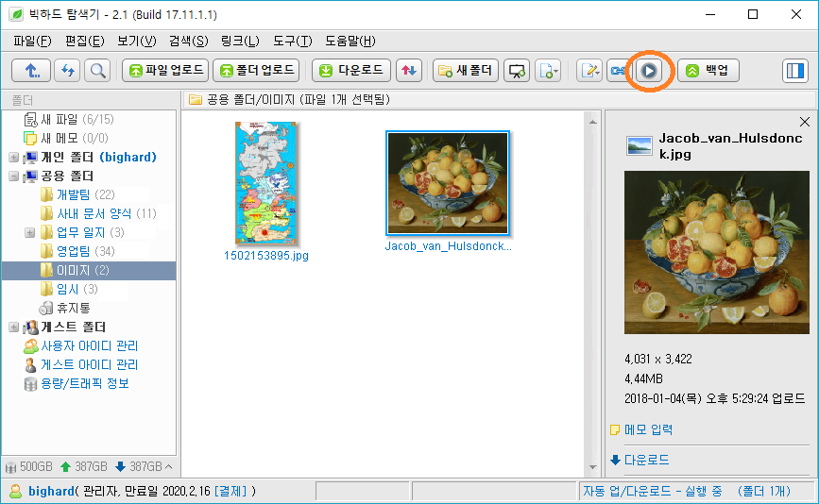
Task: Expand the 업무 일지 folder node
Action: [x=30, y=232]
